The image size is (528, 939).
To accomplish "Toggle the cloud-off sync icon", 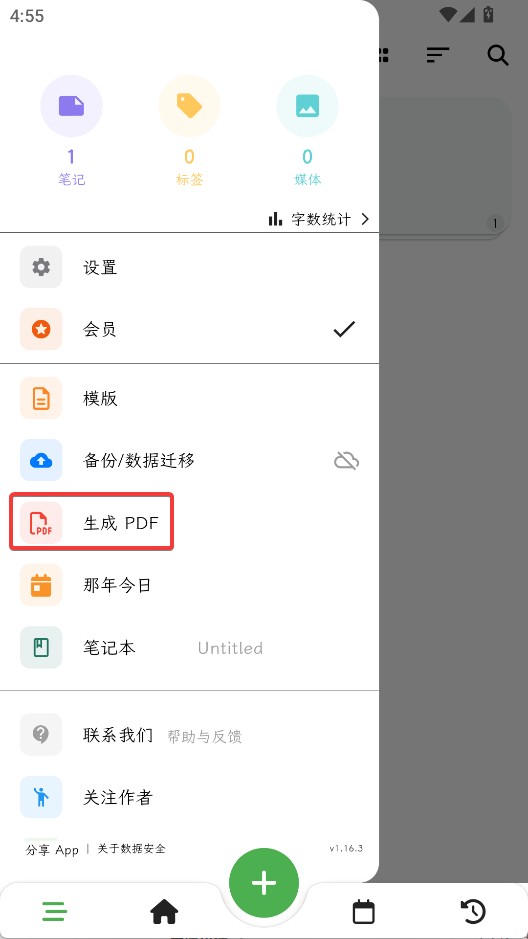I will [x=346, y=461].
